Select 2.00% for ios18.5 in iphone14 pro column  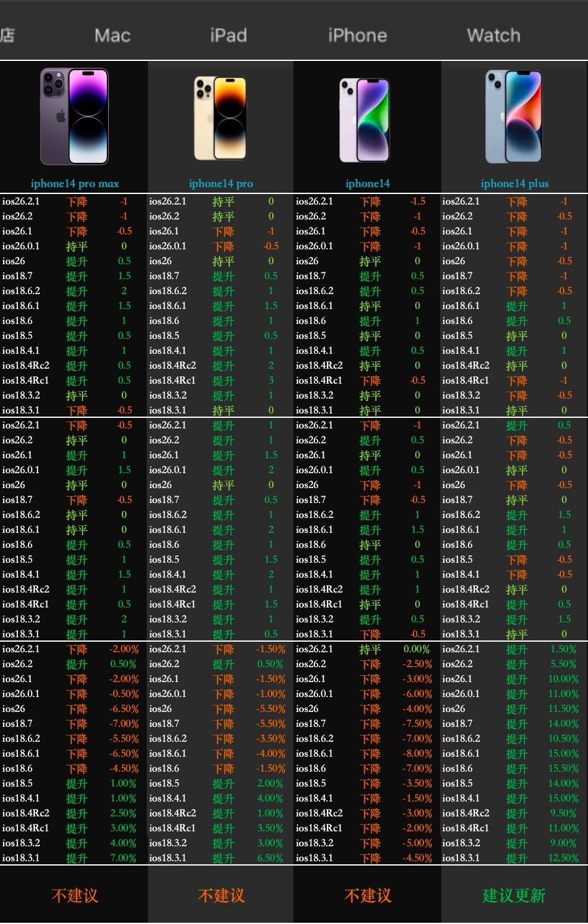(270, 783)
